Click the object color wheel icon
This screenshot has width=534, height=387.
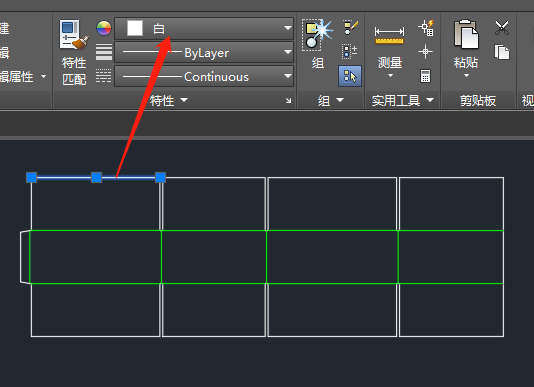(104, 28)
